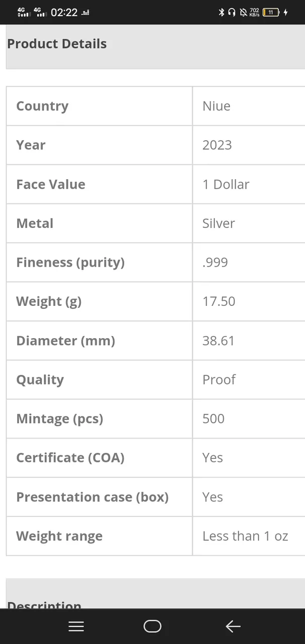305x644 pixels.
Task: Select the Less than 1 oz value
Action: point(245,536)
